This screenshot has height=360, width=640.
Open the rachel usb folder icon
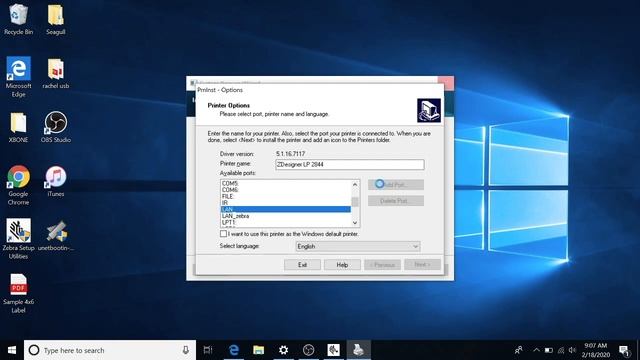pyautogui.click(x=56, y=73)
